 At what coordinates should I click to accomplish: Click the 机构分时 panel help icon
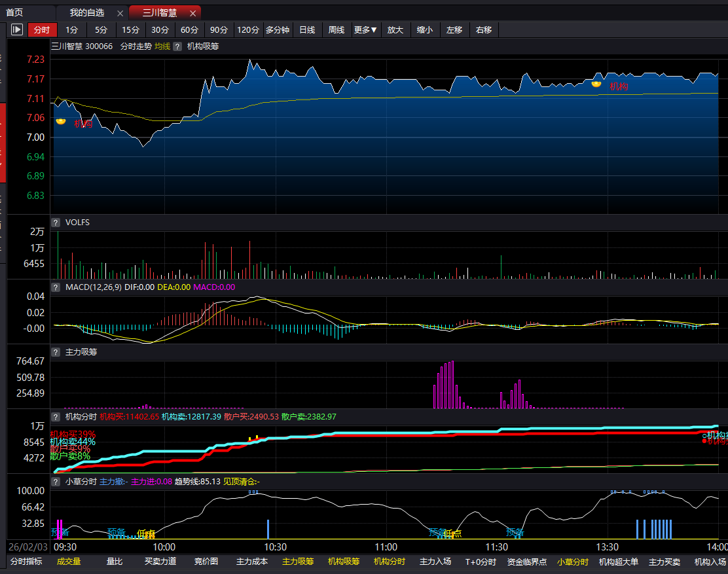(56, 417)
